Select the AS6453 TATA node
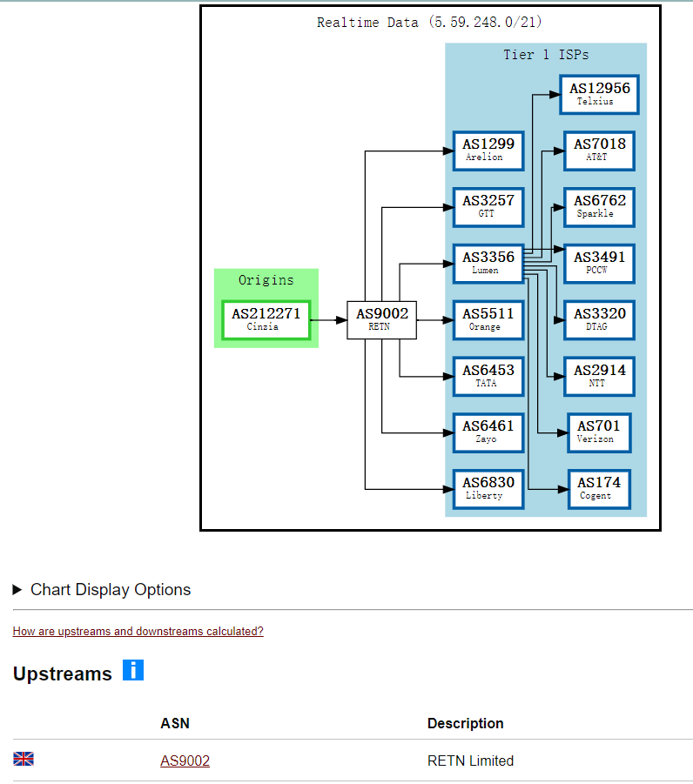Viewport: 693px width, 784px height. click(x=488, y=377)
